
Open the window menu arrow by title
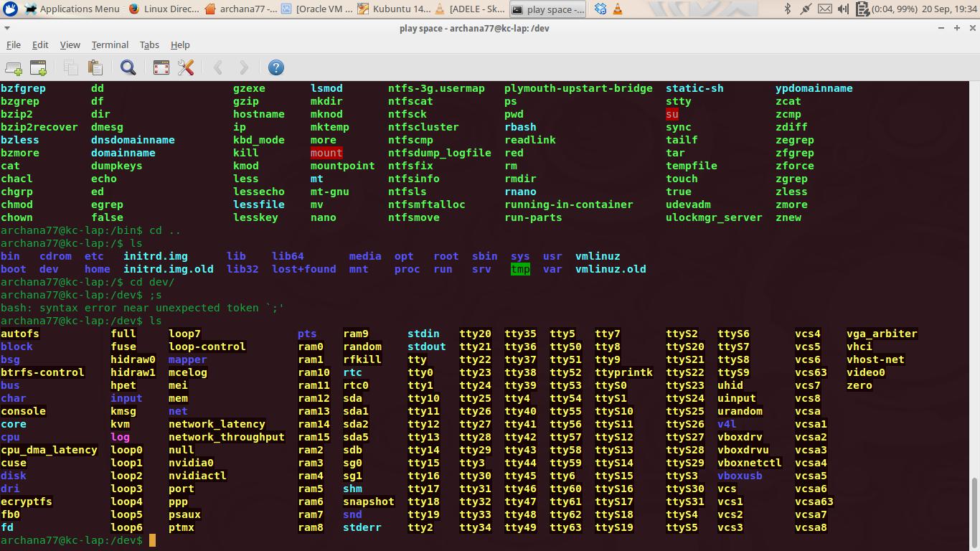click(x=6, y=28)
